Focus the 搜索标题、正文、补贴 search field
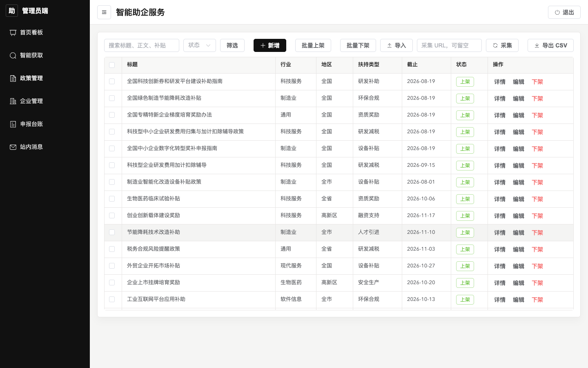 142,45
